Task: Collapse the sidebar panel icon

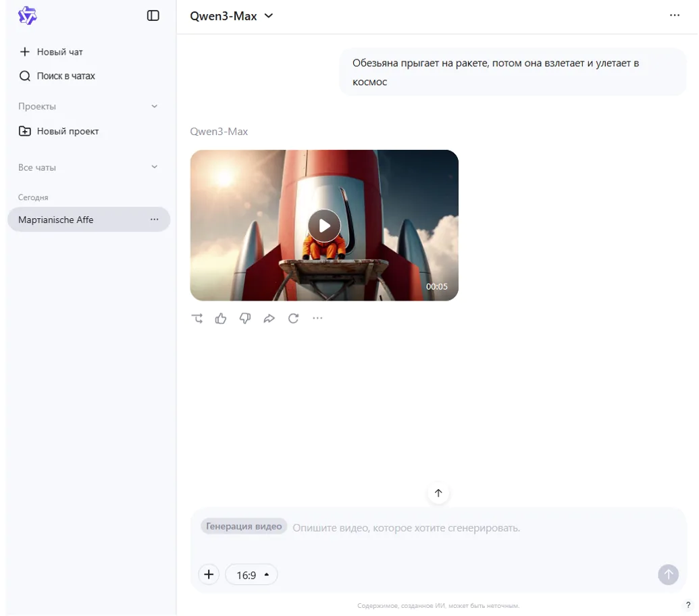Action: tap(153, 16)
